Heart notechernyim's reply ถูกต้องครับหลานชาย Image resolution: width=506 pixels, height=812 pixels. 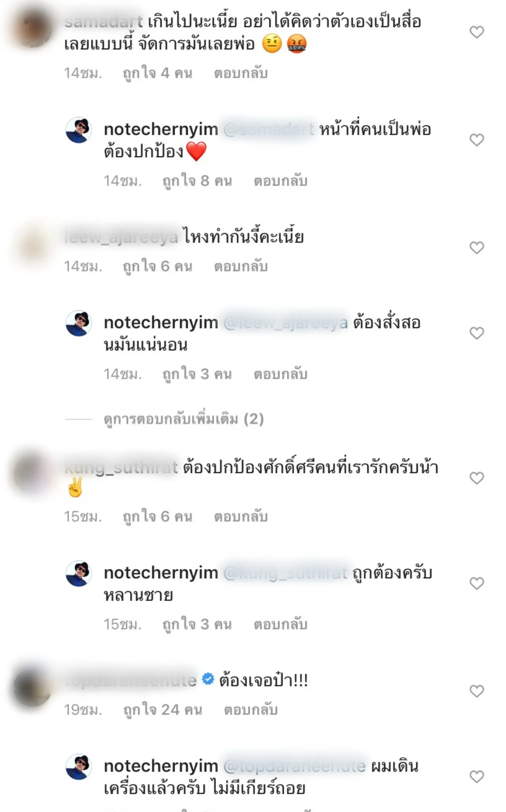coord(477,583)
